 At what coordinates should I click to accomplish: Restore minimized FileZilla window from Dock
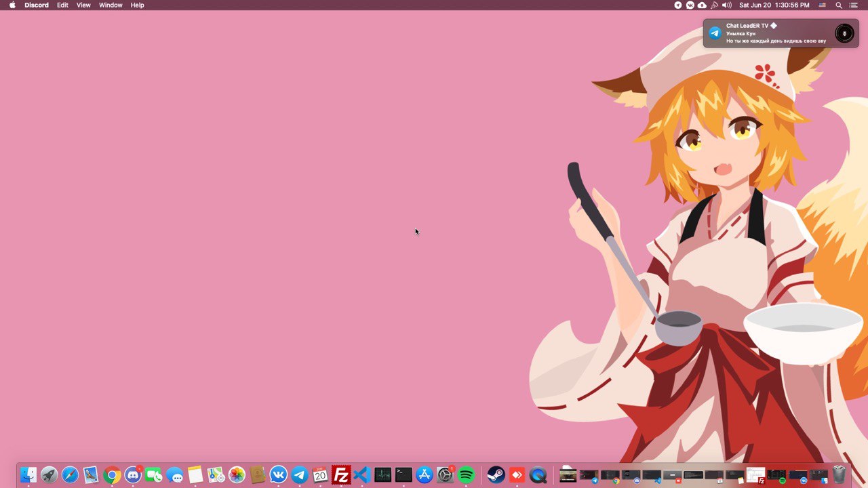[756, 475]
